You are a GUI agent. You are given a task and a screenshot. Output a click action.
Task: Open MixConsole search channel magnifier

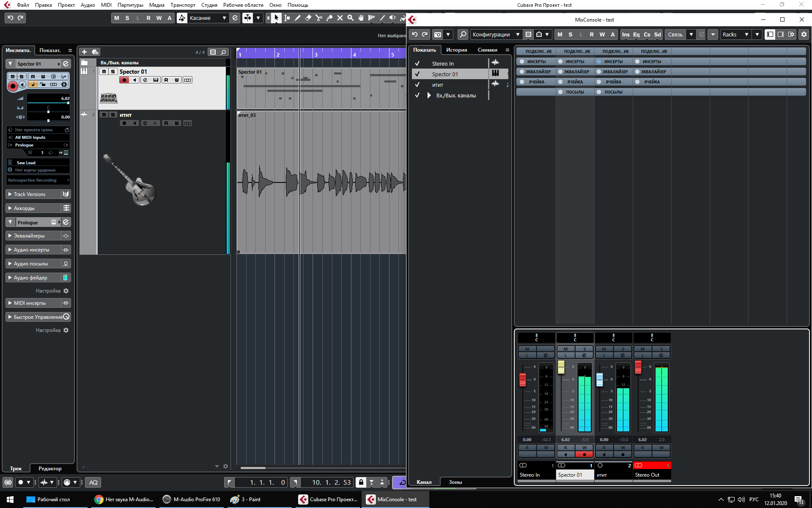tap(463, 34)
